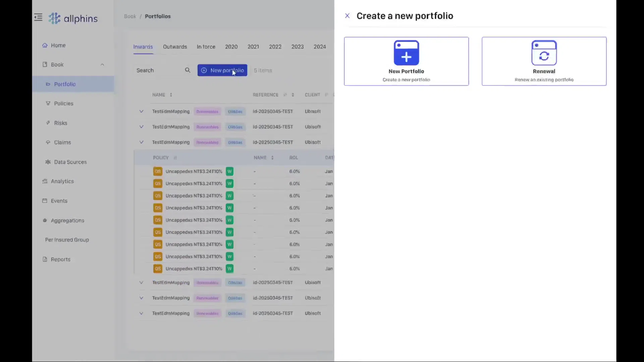Expand the first TestEdmMapping portfolio row

coord(141,111)
